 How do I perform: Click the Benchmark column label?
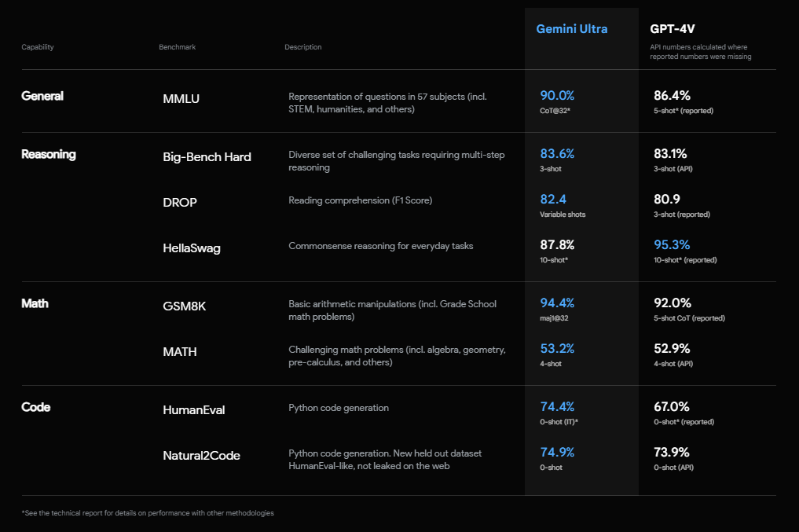(177, 47)
